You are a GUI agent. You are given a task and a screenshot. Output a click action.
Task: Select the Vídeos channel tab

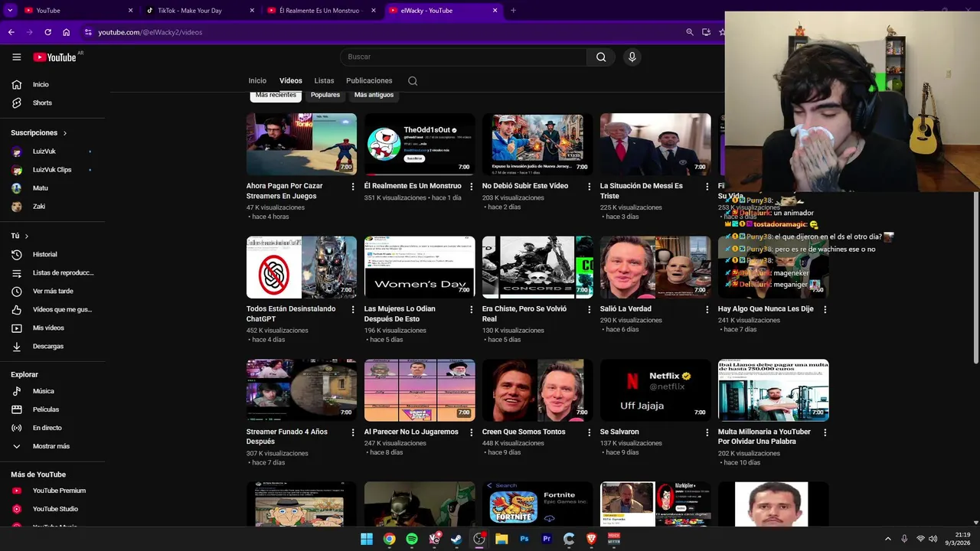(x=291, y=81)
